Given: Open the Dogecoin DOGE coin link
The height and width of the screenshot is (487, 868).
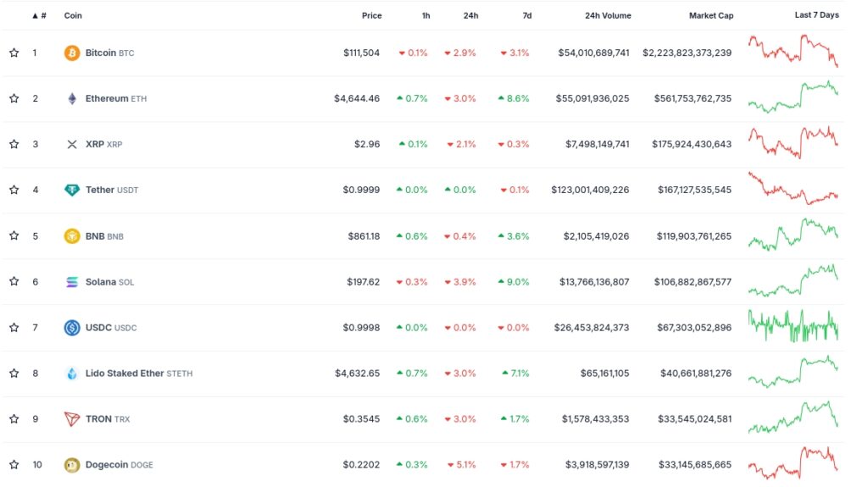Looking at the screenshot, I should tap(119, 465).
